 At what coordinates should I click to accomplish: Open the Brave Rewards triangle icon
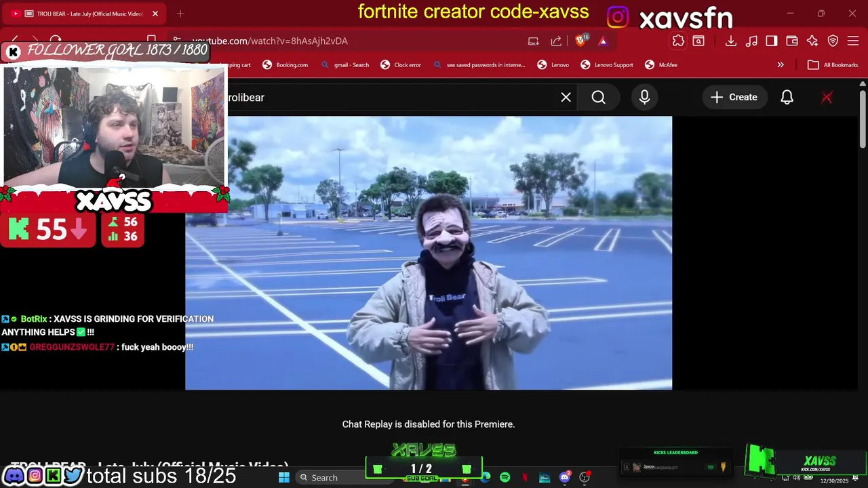pos(602,41)
